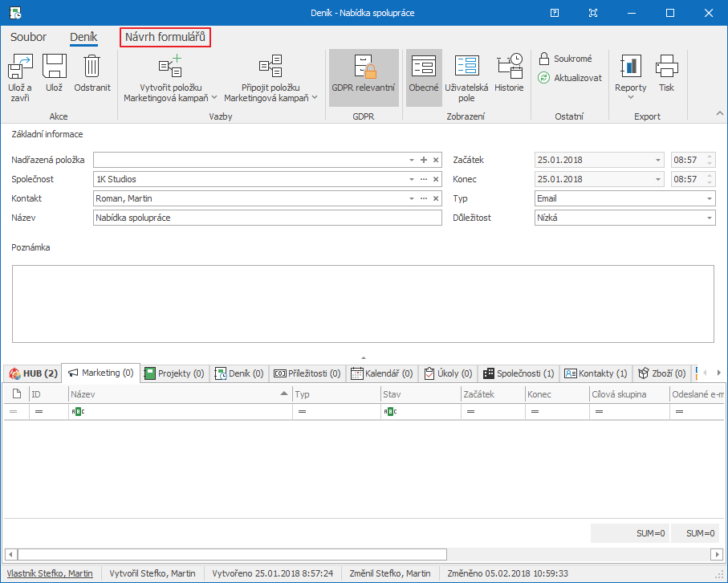
Task: Open the Deník (0) bottom tab
Action: (x=239, y=373)
